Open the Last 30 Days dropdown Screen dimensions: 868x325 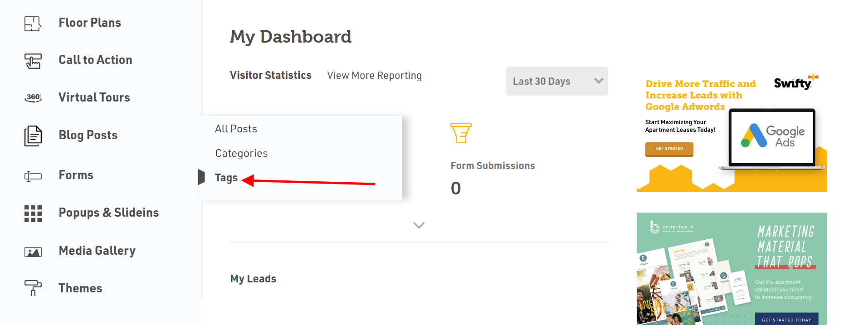tap(557, 81)
